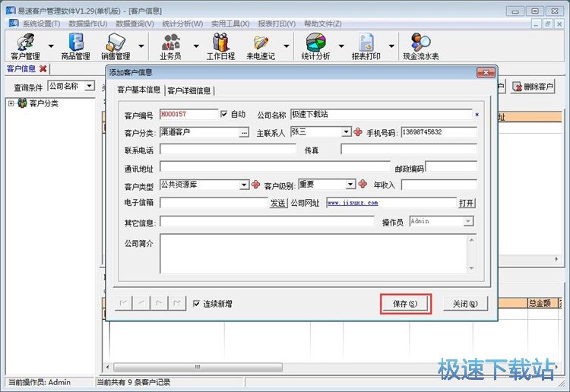Open the 工作日程 toolbar icon
The height and width of the screenshot is (392, 570).
[x=220, y=46]
